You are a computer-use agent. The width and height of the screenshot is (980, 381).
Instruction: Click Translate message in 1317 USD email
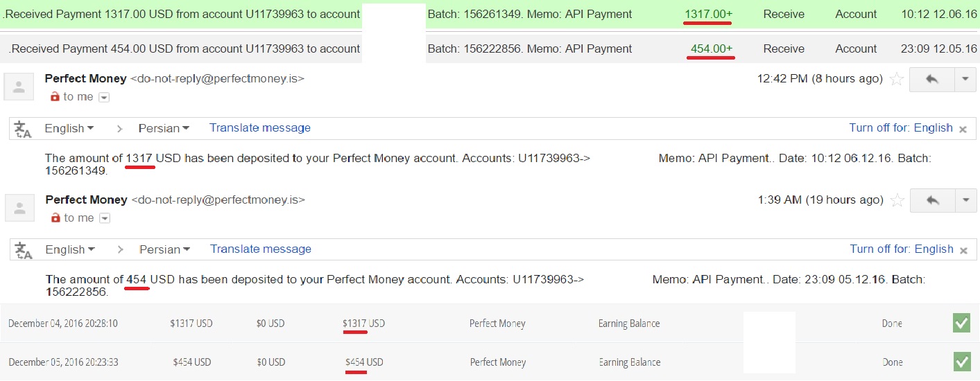coord(260,128)
